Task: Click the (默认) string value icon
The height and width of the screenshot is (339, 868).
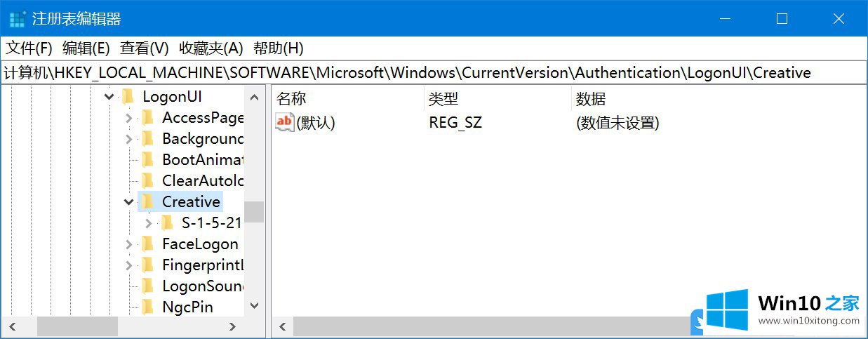Action: click(284, 122)
